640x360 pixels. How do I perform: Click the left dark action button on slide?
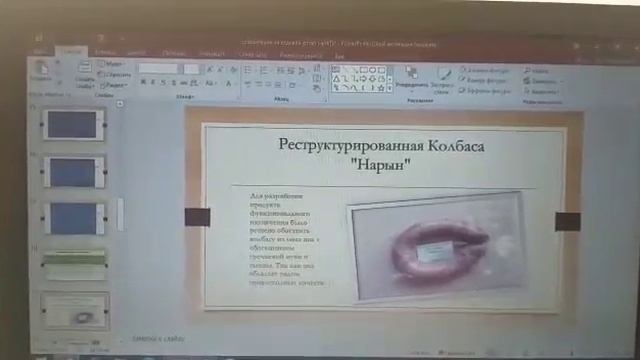(x=198, y=217)
